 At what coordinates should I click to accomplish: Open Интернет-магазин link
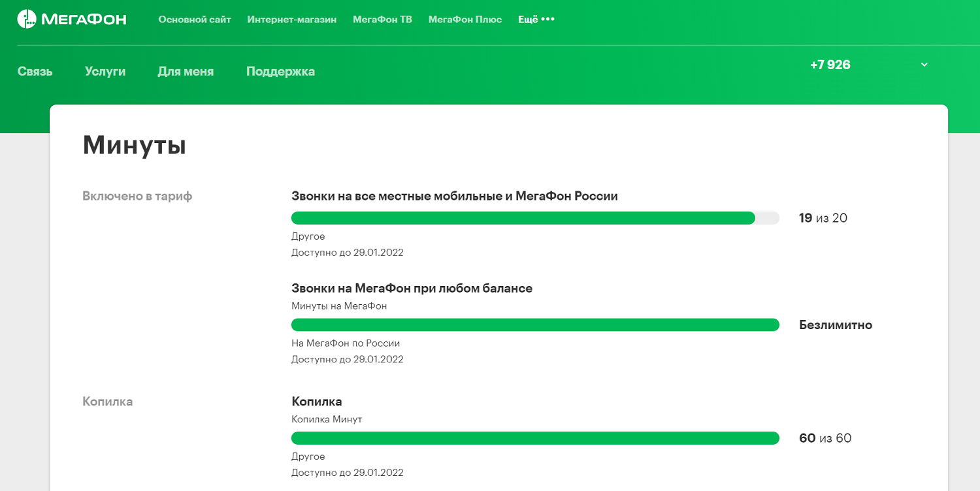(292, 20)
